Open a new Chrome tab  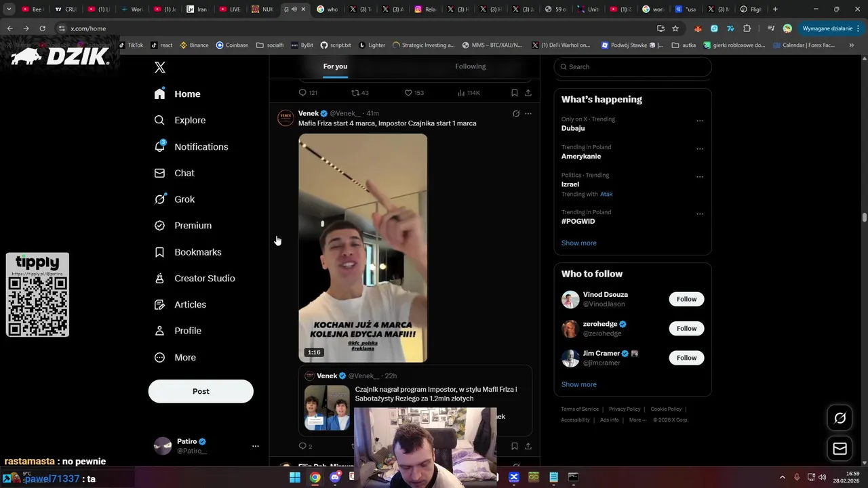[775, 9]
